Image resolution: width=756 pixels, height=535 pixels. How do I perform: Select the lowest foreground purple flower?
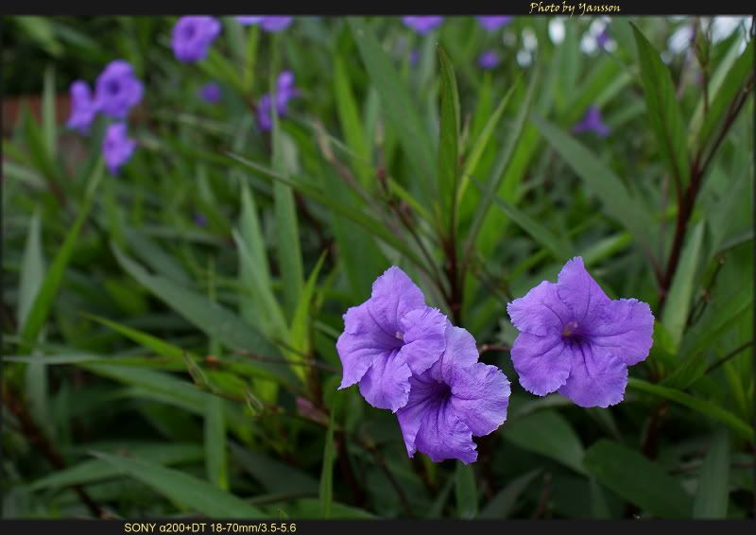[454, 402]
